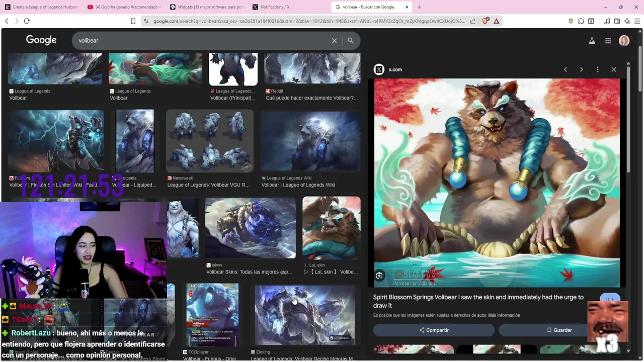Click 'Volibear Skins: Todas las mejores asp...' caption
Screen dimensions: 644x362
click(249, 272)
